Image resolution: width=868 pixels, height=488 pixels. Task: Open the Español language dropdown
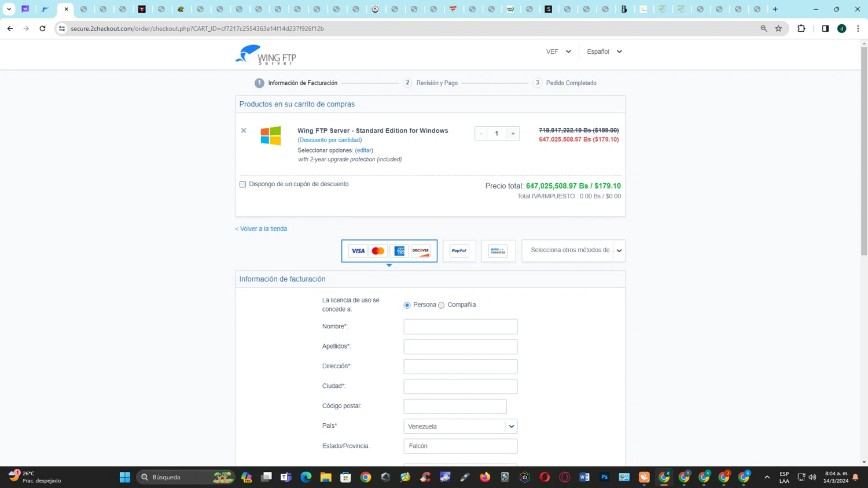pyautogui.click(x=604, y=51)
